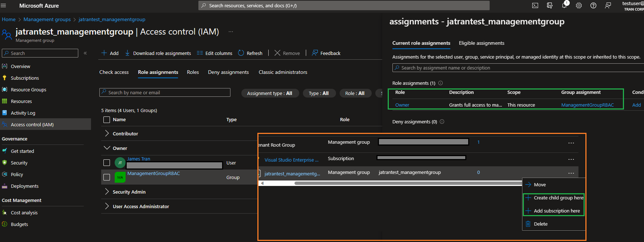Open the Home breadcrumb link
The width and height of the screenshot is (644, 242).
pyautogui.click(x=9, y=19)
